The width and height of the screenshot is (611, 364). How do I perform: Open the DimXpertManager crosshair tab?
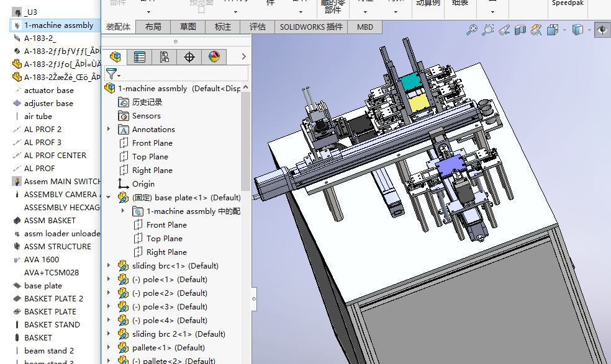[x=189, y=57]
